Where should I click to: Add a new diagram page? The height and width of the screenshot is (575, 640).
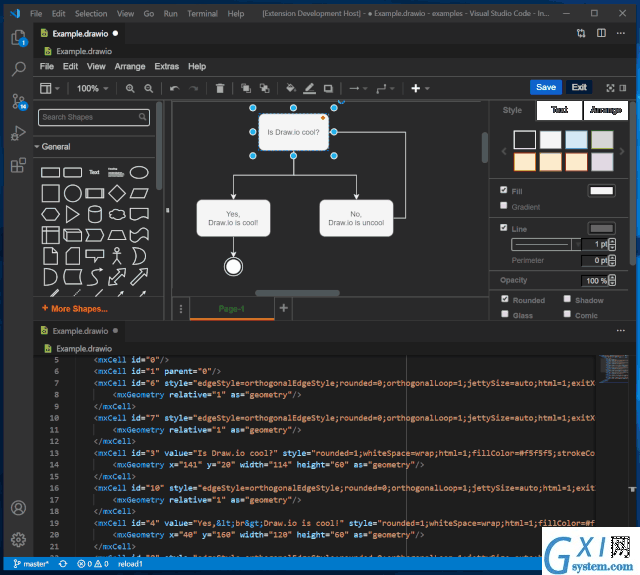pyautogui.click(x=284, y=308)
